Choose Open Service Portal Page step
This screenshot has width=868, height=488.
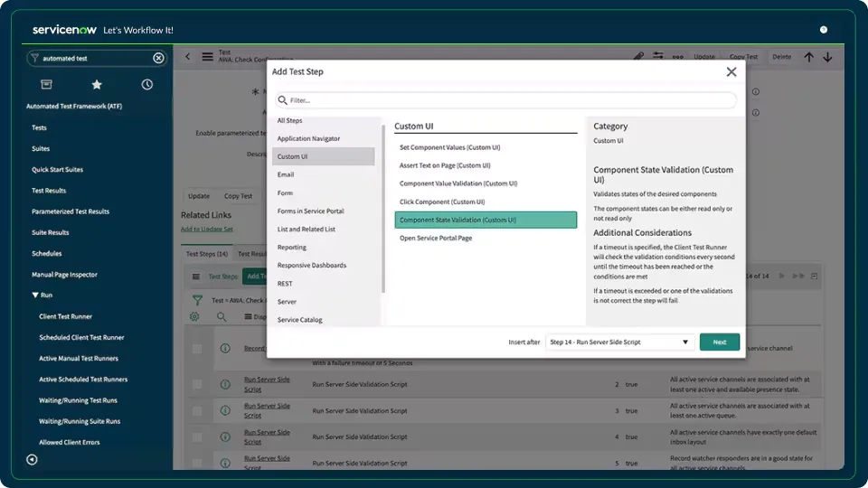pyautogui.click(x=486, y=238)
